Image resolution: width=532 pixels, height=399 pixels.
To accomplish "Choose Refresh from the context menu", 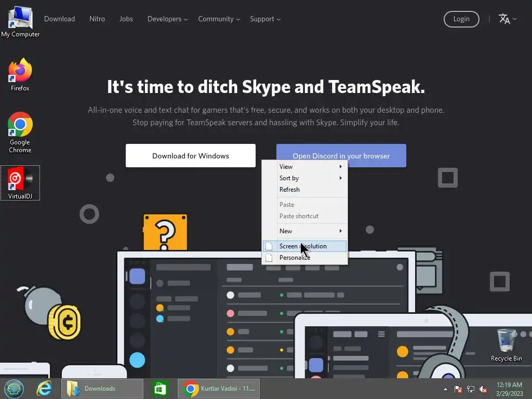I will 304,190.
